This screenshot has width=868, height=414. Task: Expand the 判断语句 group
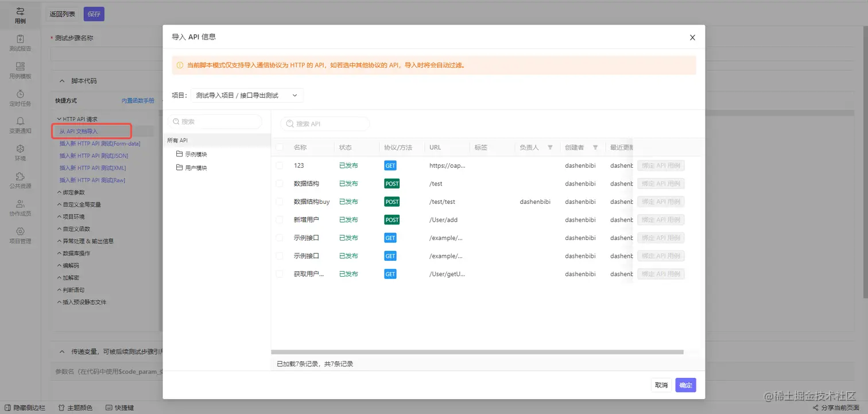71,290
